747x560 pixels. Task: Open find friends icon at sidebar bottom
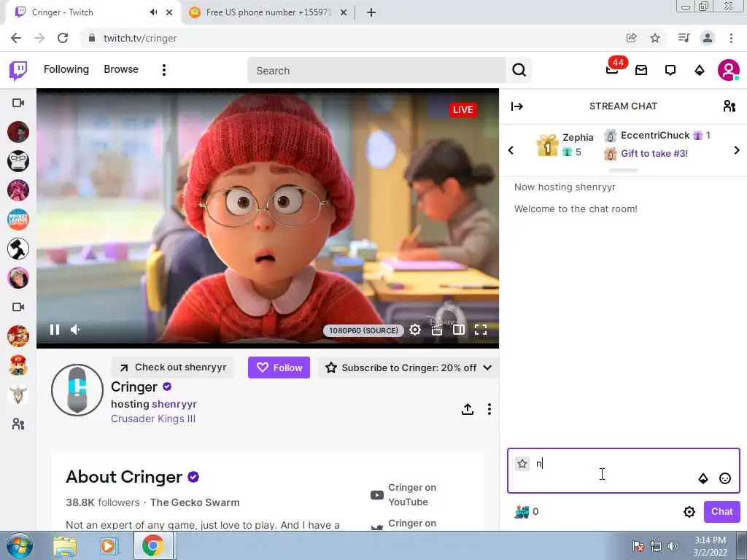point(18,424)
